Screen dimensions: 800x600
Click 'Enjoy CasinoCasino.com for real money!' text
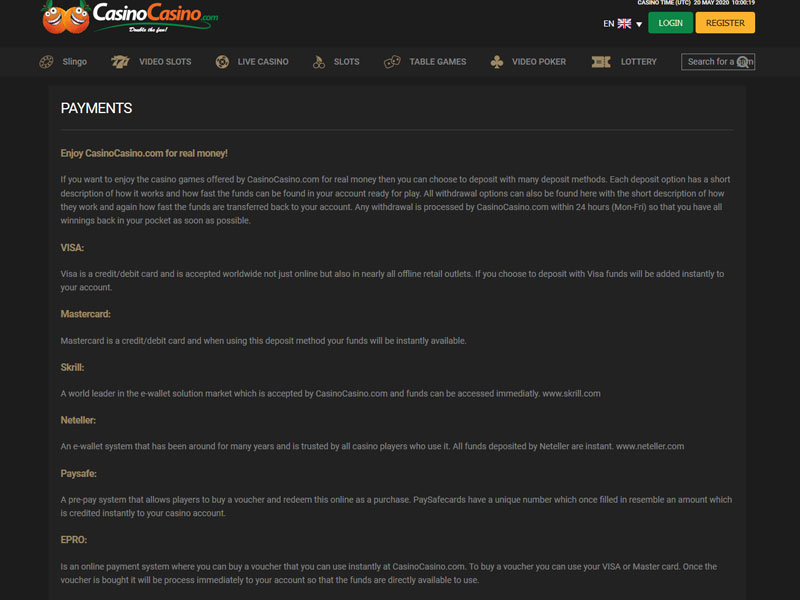(x=144, y=154)
